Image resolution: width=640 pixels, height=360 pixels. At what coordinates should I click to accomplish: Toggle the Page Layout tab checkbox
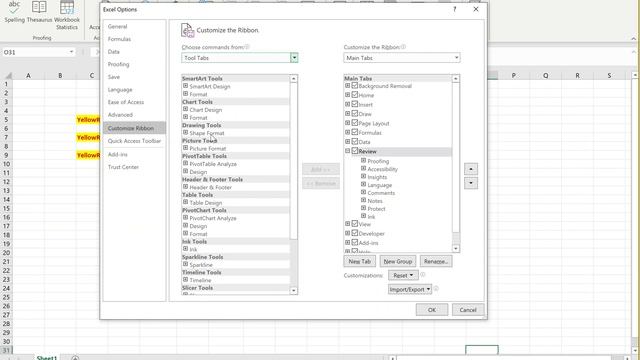tap(355, 123)
